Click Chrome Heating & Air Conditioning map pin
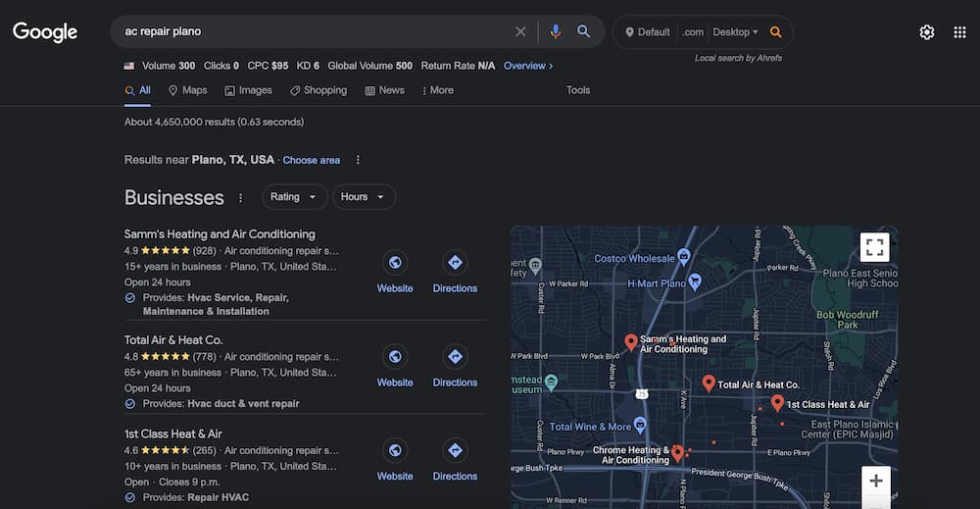The image size is (980, 509). (677, 453)
